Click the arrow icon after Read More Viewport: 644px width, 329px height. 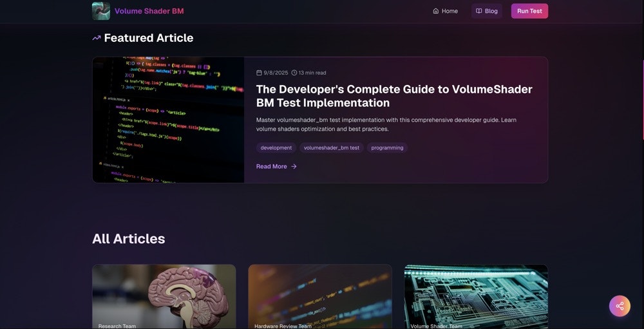294,166
